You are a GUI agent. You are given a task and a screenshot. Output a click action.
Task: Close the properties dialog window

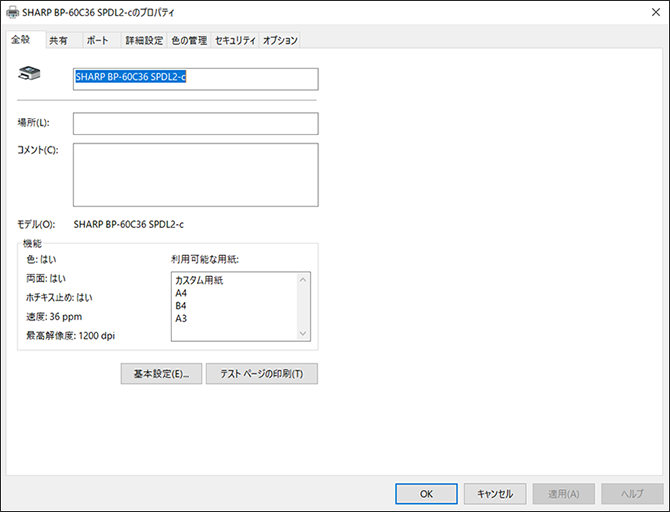point(656,12)
